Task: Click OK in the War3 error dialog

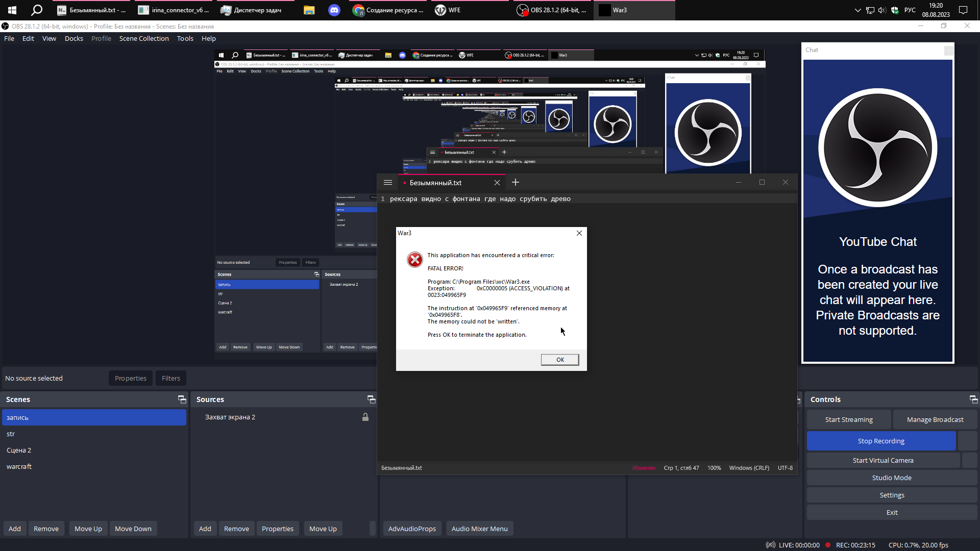Action: pyautogui.click(x=560, y=360)
